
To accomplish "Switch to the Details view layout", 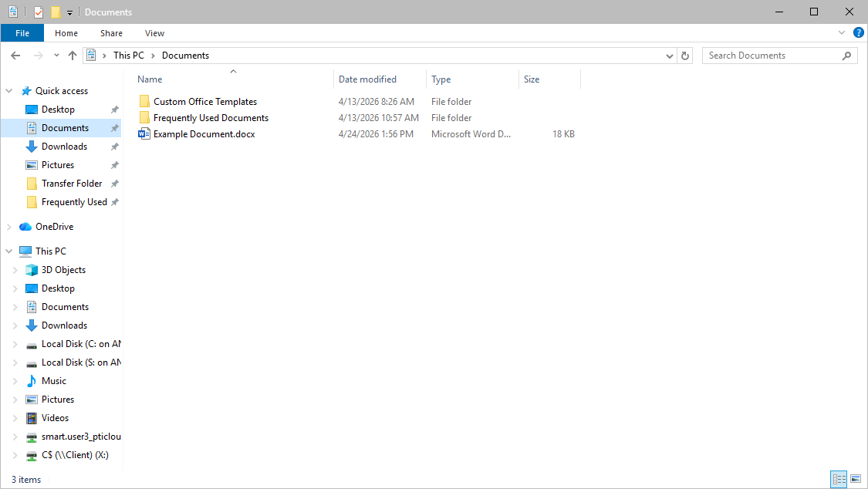I will coord(839,479).
